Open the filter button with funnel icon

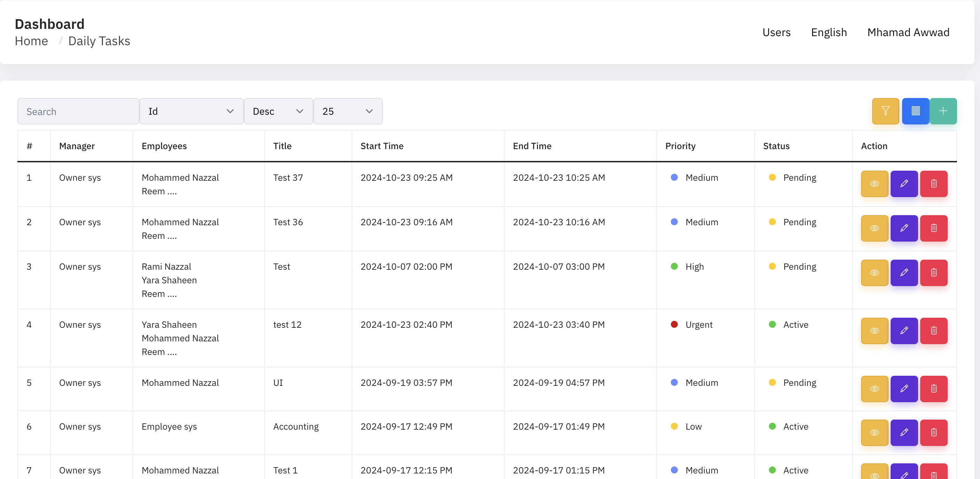pyautogui.click(x=885, y=111)
